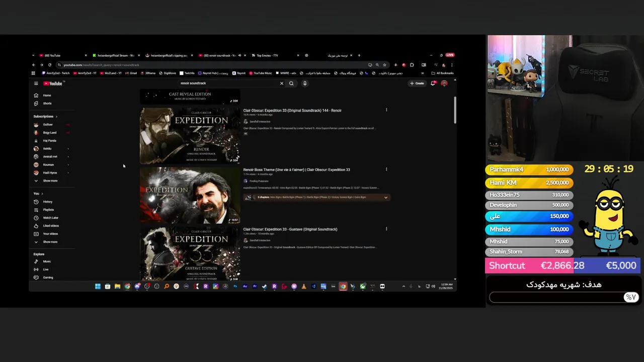
Task: Open File Explorer from the taskbar
Action: (x=117, y=287)
